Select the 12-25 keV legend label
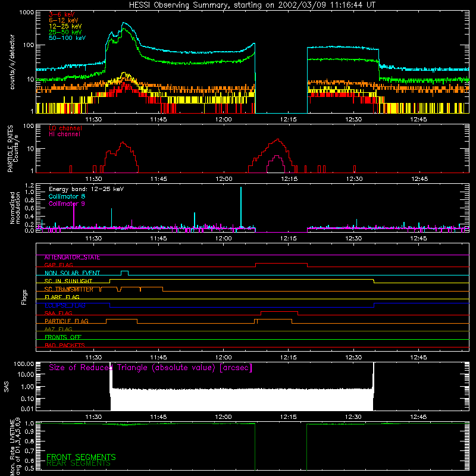This screenshot has width=476, height=476. [x=65, y=26]
